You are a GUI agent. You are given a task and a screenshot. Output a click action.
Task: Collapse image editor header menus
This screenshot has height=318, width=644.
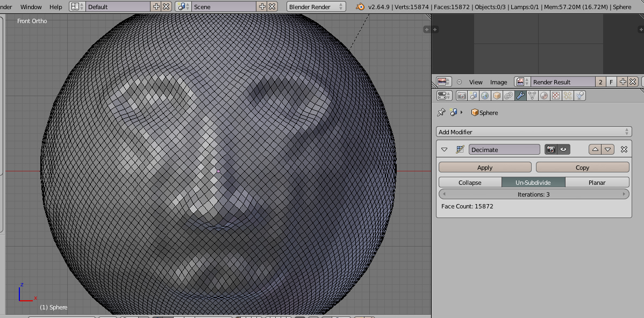coord(459,82)
